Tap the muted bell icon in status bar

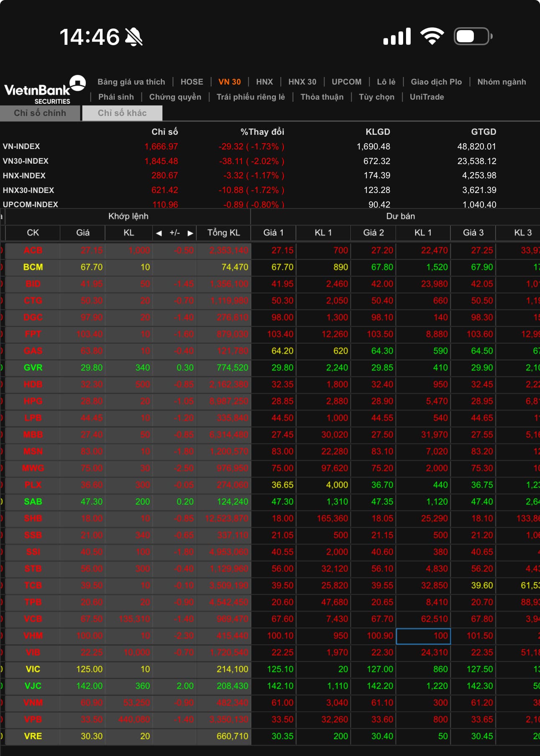coord(134,37)
